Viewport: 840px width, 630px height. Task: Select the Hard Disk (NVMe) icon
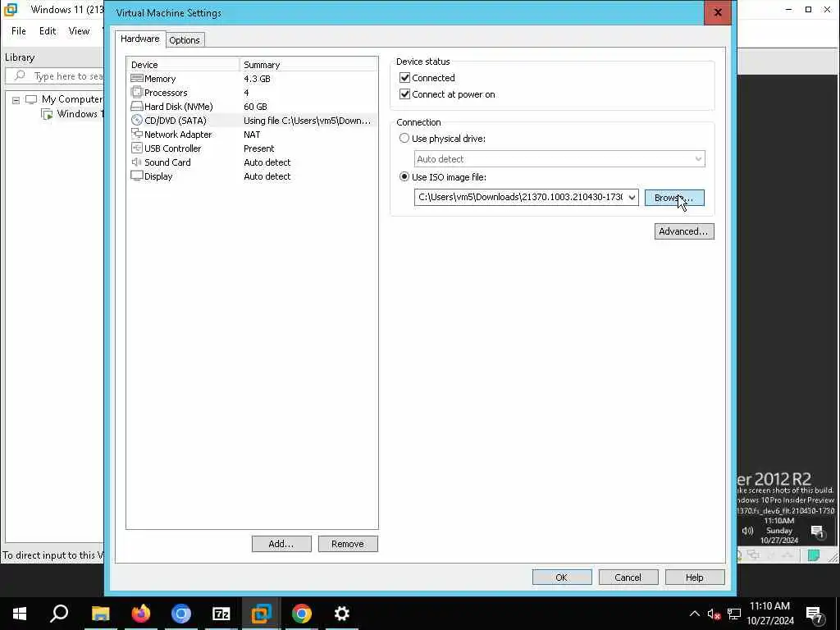point(137,106)
